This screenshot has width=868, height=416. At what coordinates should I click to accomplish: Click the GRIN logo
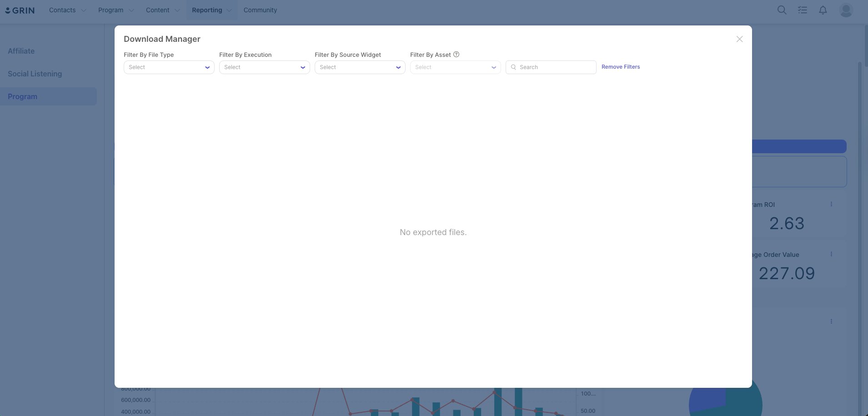tap(20, 10)
